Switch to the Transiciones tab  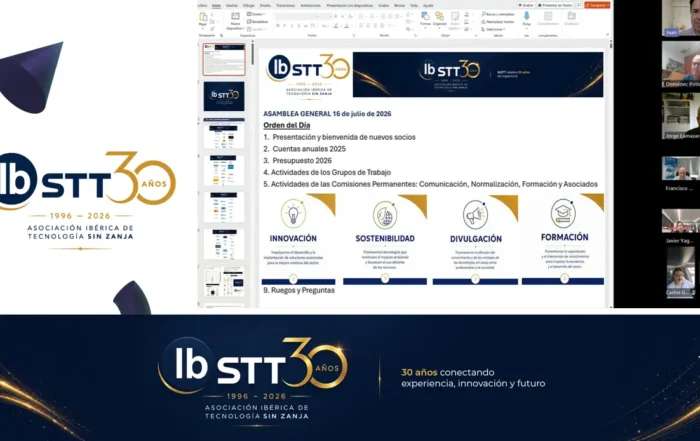285,5
